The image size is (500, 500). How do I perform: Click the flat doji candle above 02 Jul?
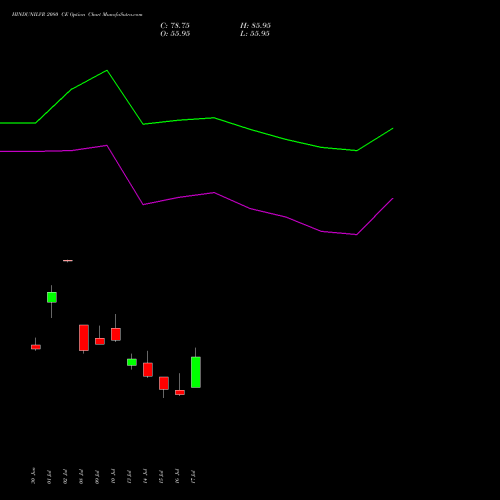point(68,261)
